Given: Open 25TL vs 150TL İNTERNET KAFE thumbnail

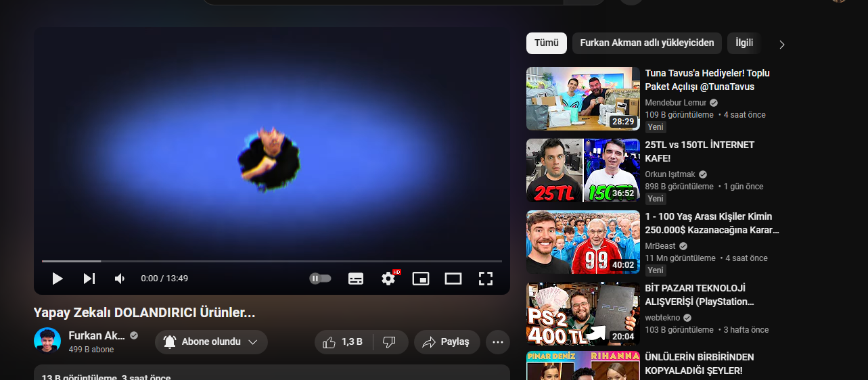Looking at the screenshot, I should (x=583, y=170).
